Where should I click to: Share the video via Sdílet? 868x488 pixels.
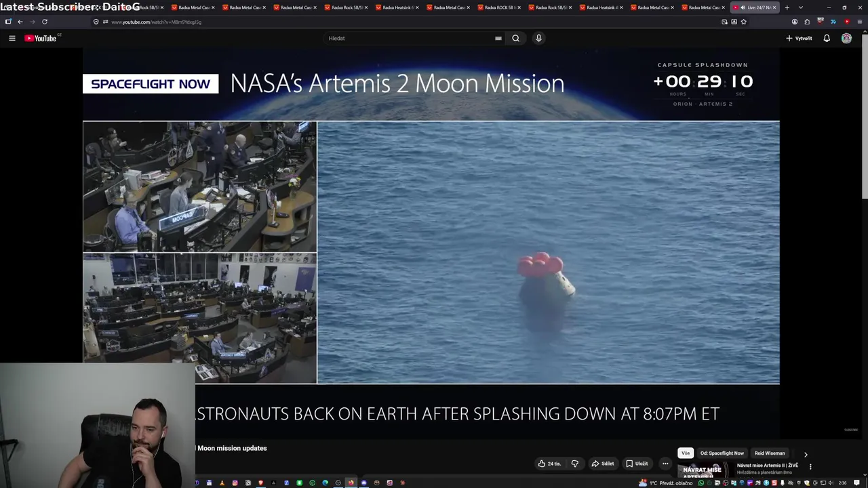coord(603,464)
